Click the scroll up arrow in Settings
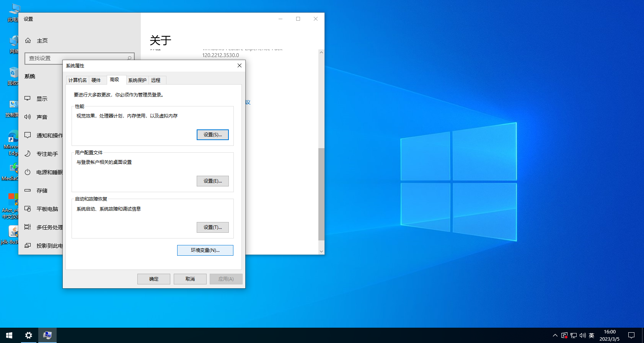Screen dimensions: 644x343 click(321, 52)
